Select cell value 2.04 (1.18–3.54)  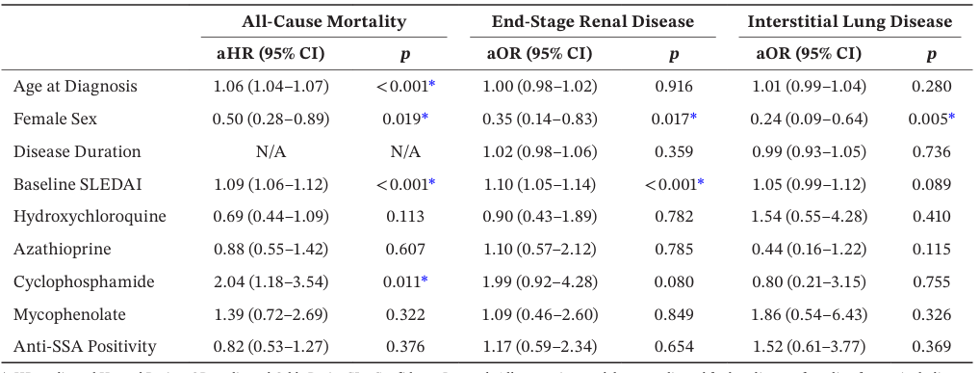(x=271, y=281)
